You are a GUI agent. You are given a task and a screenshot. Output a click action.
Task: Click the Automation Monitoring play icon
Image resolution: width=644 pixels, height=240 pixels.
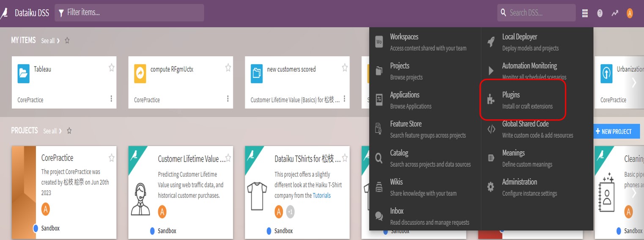tap(491, 71)
